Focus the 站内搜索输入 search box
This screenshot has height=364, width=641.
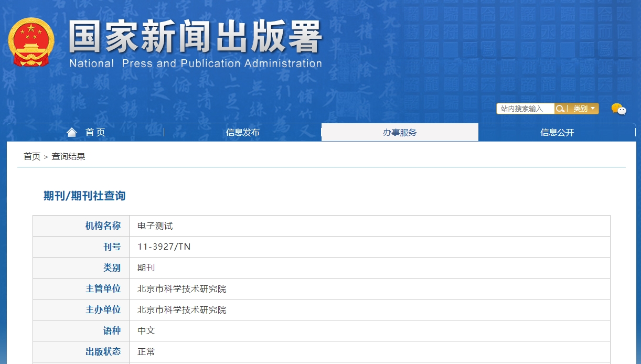[525, 109]
